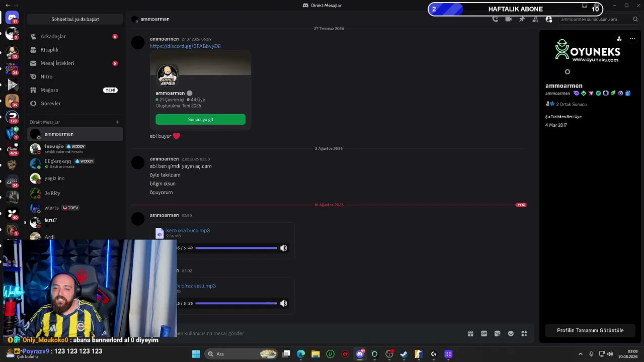Open direct message with JeRRy
This screenshot has height=362, width=644.
[75, 193]
